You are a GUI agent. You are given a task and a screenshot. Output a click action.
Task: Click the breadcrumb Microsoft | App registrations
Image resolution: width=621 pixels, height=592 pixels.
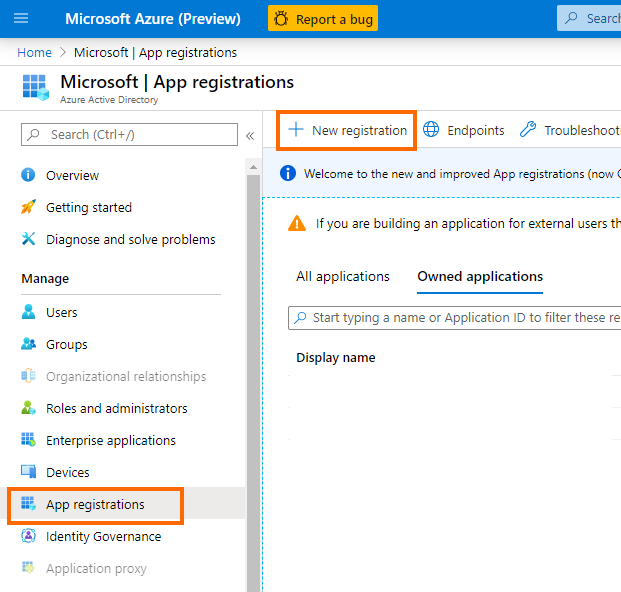(155, 52)
